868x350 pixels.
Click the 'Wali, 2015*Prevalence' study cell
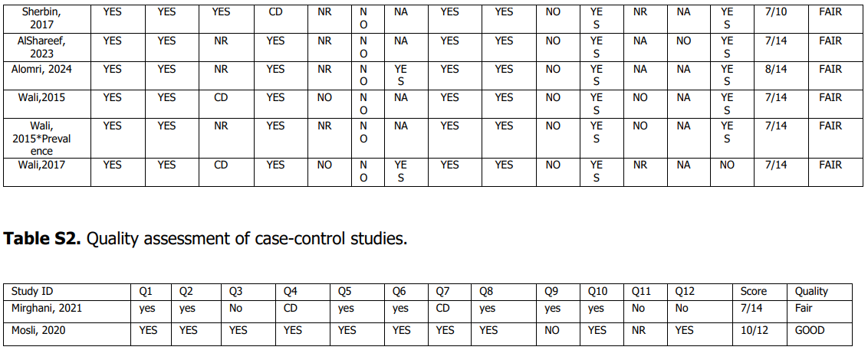(46, 138)
